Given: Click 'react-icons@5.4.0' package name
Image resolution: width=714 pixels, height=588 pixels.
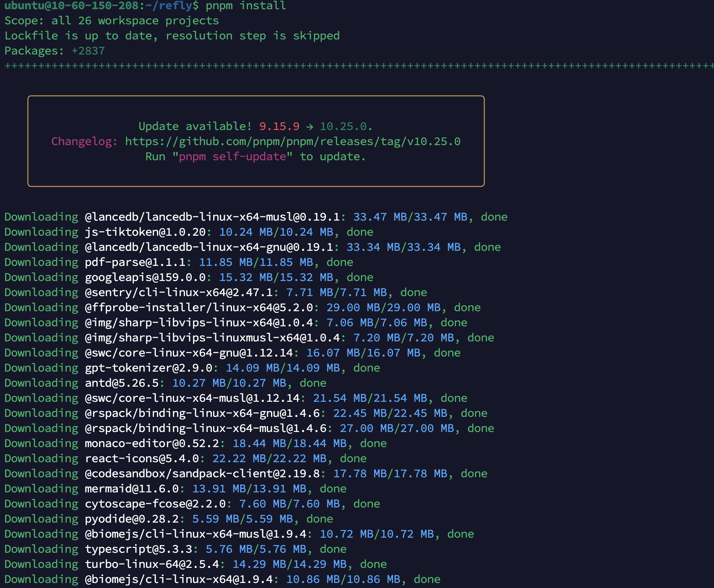Looking at the screenshot, I should pyautogui.click(x=142, y=459).
